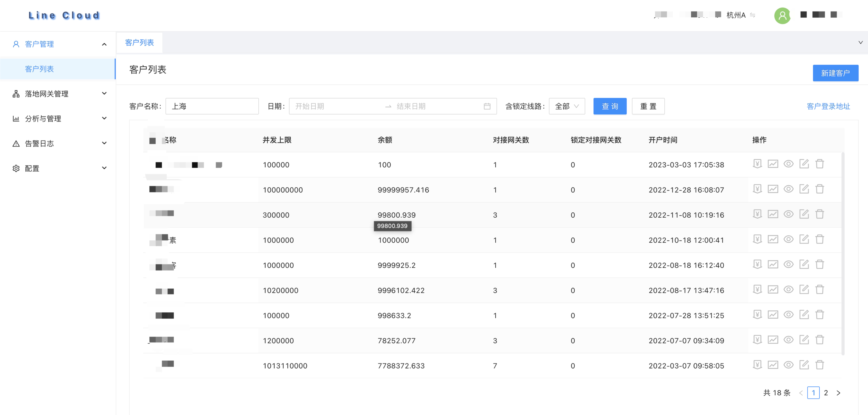View details eye icon for 2022-07-28 row
Image resolution: width=868 pixels, height=415 pixels.
pos(788,315)
